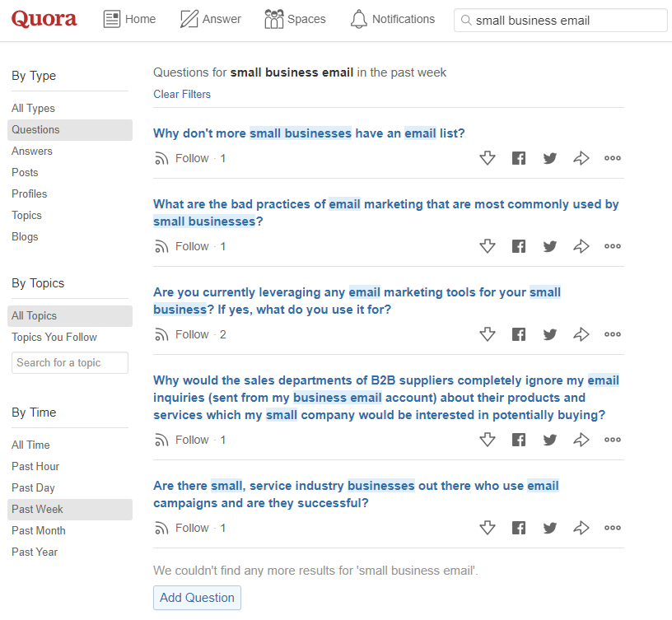This screenshot has width=672, height=620.
Task: Show Notifications
Action: tap(393, 19)
